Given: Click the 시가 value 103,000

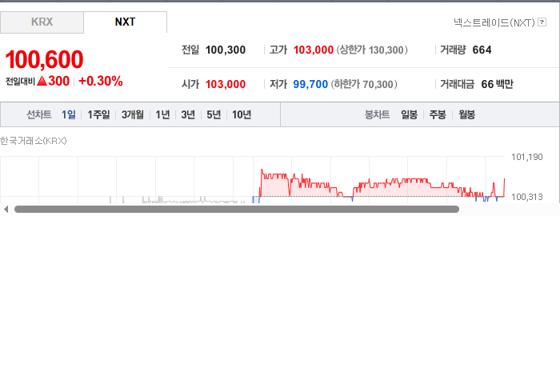Looking at the screenshot, I should 226,84.
